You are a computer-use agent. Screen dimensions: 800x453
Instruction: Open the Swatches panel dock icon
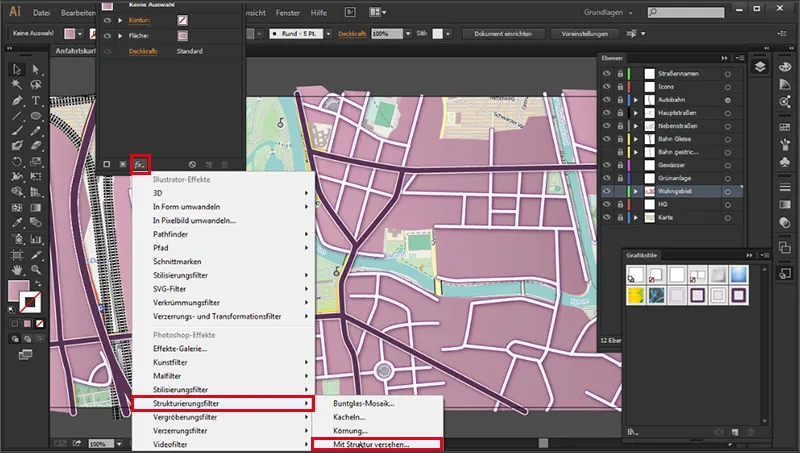[785, 127]
